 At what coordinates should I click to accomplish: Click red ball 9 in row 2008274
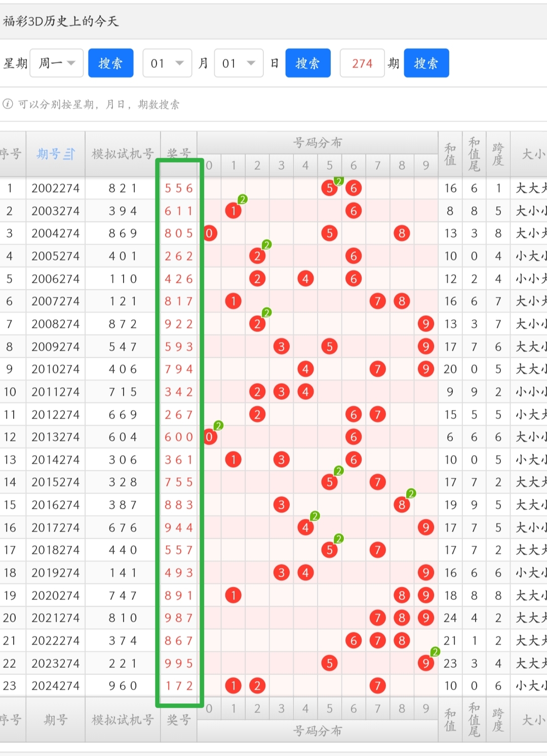coord(426,324)
